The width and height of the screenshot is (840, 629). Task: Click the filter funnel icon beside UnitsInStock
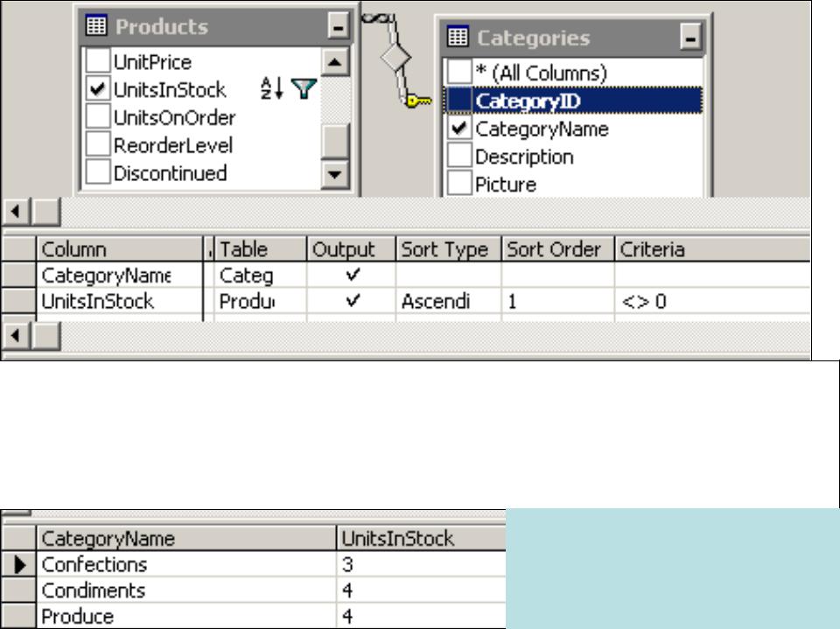[304, 88]
